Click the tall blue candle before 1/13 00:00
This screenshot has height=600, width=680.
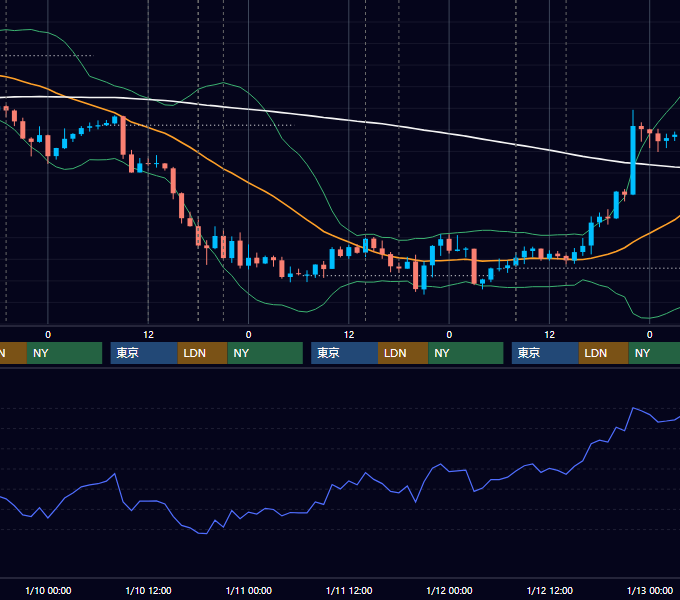pos(633,160)
